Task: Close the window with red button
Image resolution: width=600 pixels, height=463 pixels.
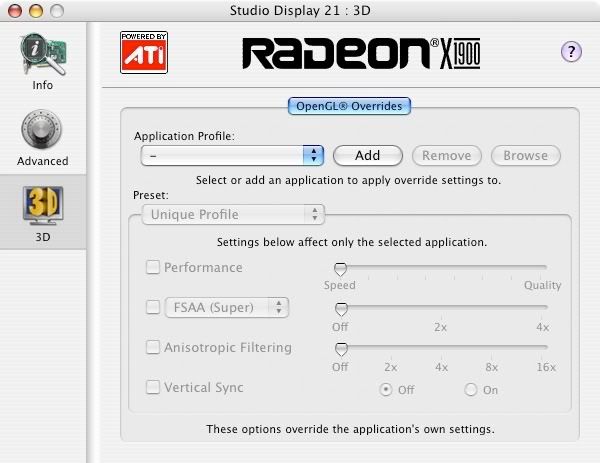Action: (15, 11)
